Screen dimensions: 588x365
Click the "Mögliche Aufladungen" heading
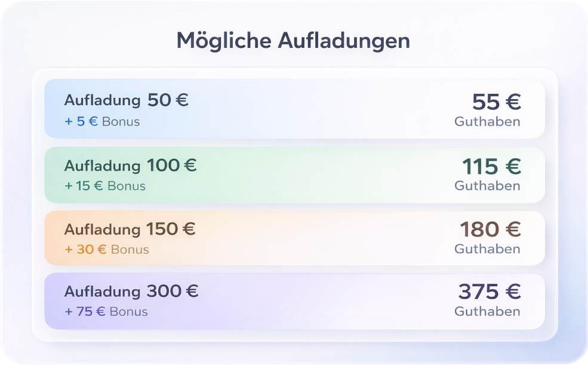293,41
